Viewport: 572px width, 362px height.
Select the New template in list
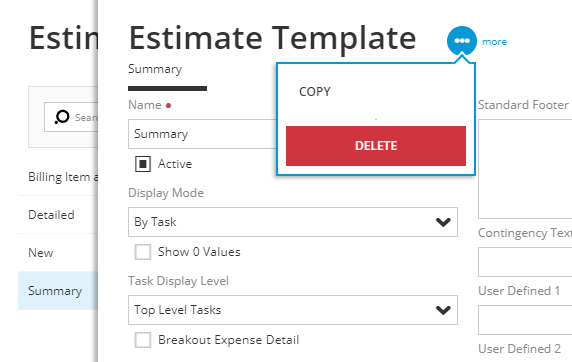coord(58,253)
